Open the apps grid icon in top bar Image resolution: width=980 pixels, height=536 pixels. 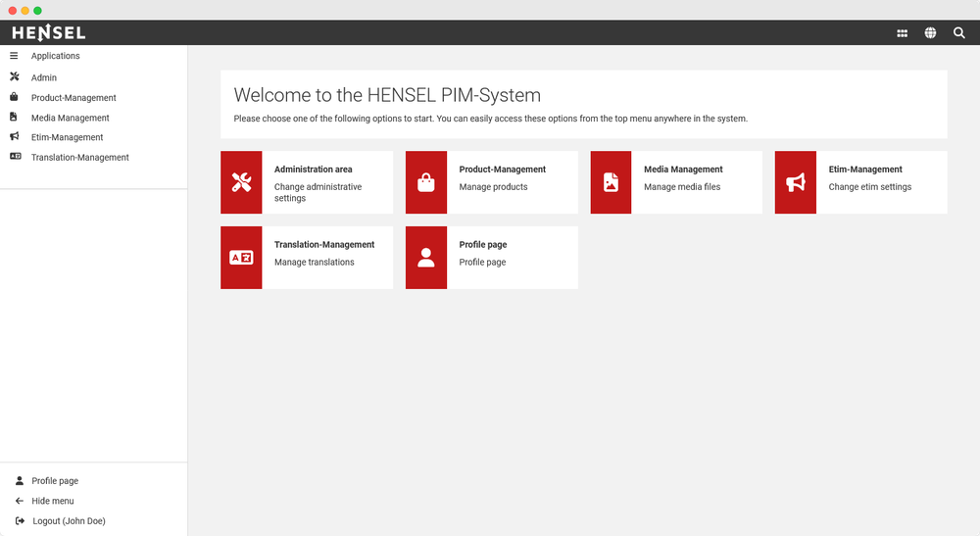point(902,33)
